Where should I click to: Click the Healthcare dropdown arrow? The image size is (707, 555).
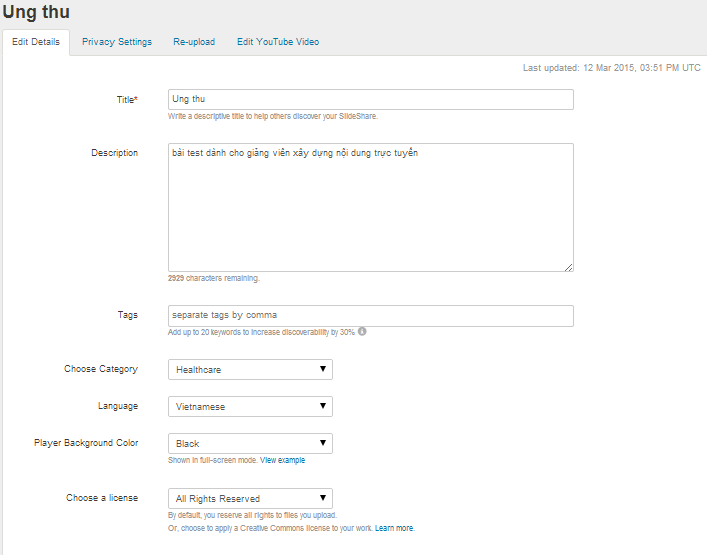point(323,369)
